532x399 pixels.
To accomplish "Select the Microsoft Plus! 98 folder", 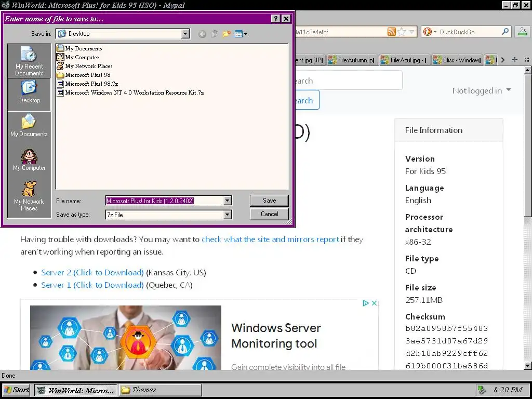I will [x=84, y=75].
